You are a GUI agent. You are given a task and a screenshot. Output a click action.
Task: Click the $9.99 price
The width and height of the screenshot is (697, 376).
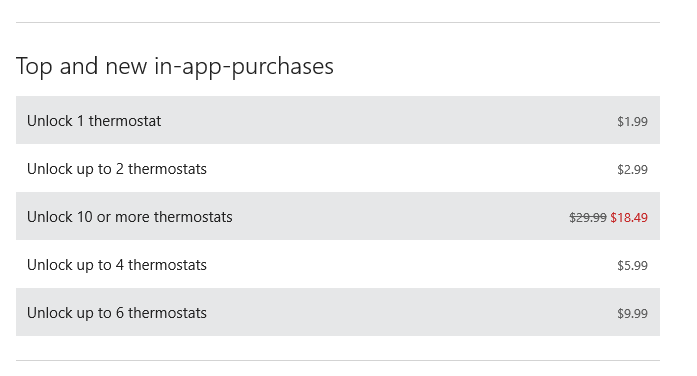(x=632, y=313)
